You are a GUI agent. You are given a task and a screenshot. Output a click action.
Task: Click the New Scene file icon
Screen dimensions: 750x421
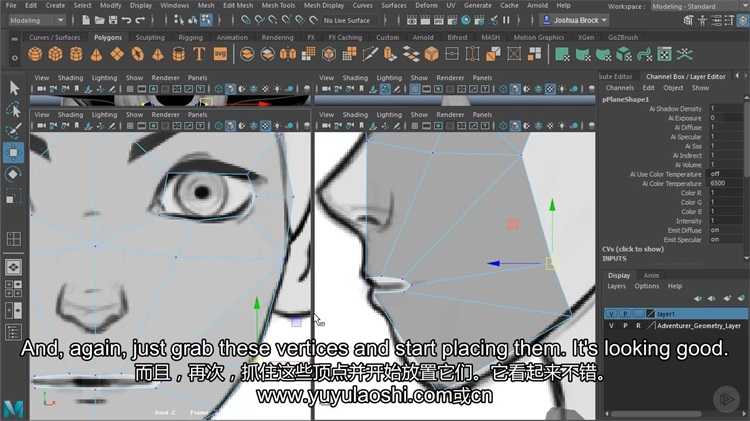click(86, 20)
